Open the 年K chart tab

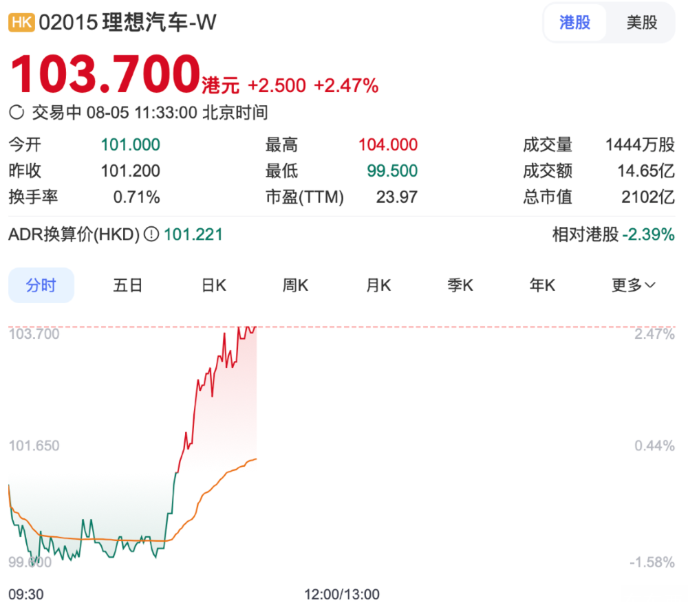(542, 285)
